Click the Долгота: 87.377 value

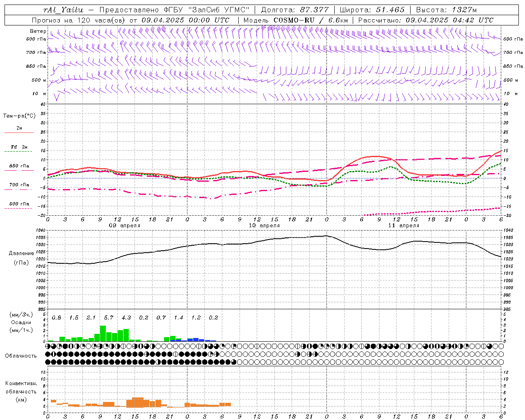pyautogui.click(x=294, y=10)
